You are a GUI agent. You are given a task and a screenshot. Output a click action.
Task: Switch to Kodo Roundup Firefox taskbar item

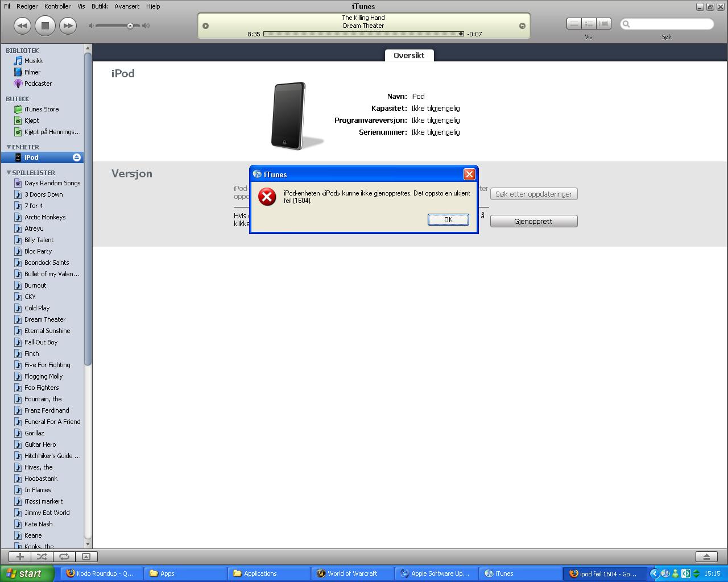(101, 573)
